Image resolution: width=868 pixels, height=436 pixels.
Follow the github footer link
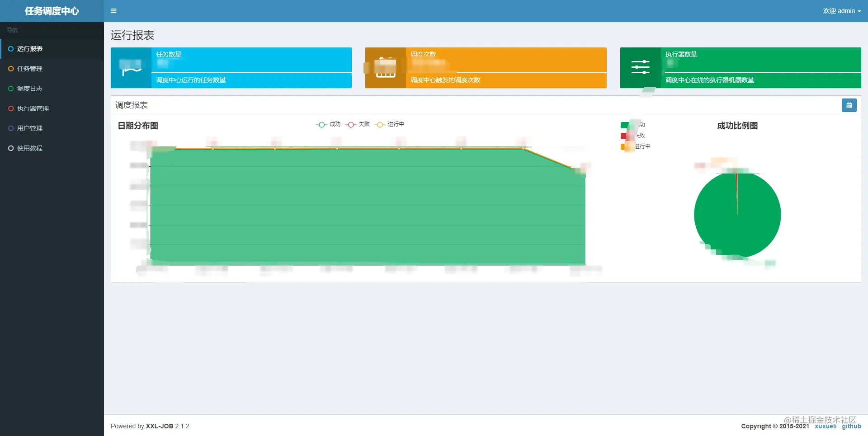851,426
